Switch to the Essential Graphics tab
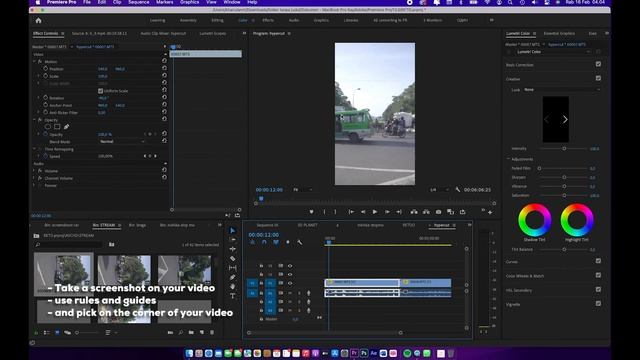Image resolution: width=640 pixels, height=360 pixels. pyautogui.click(x=559, y=33)
